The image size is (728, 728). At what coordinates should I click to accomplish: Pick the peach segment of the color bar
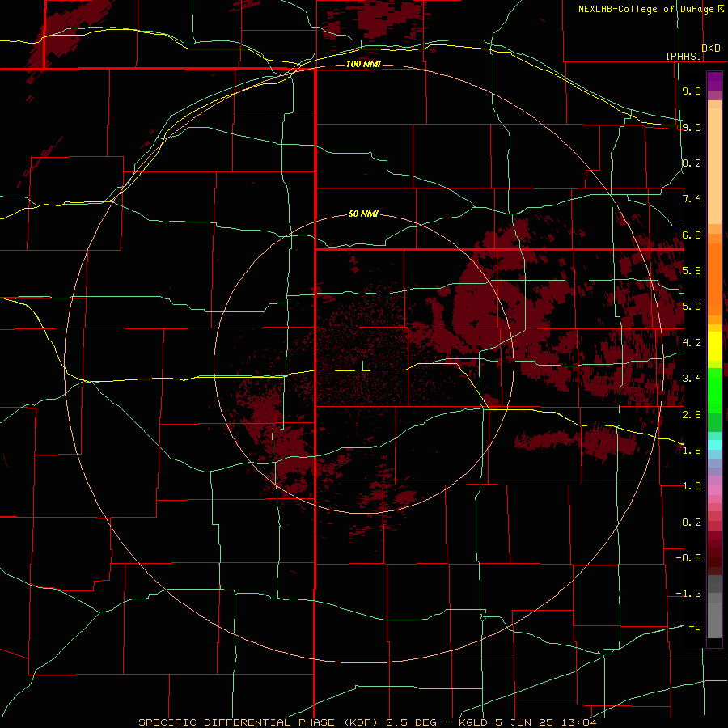click(x=714, y=166)
